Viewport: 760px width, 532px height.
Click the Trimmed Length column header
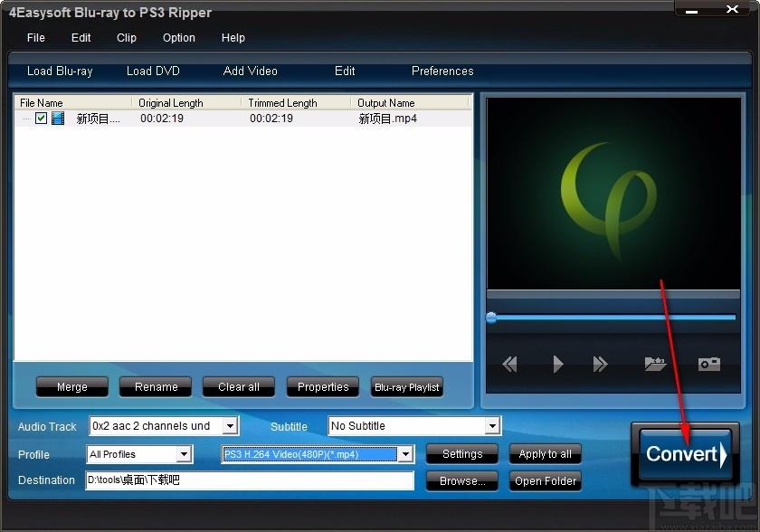click(x=296, y=103)
